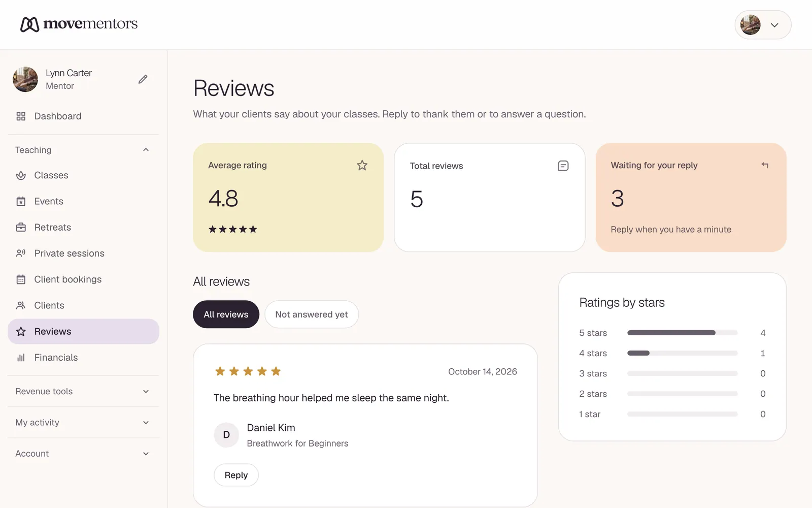Click the five gold stars in Daniel's review
This screenshot has width=812, height=508.
[248, 371]
